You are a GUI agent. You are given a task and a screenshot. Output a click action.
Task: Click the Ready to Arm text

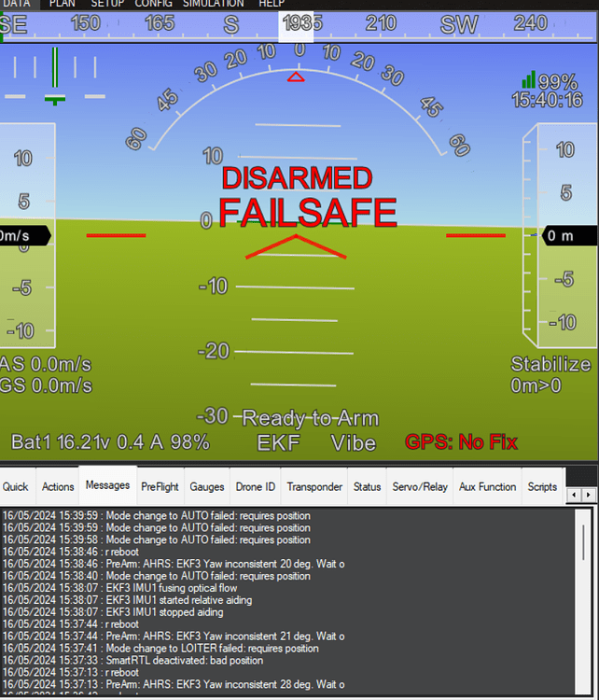pyautogui.click(x=311, y=418)
